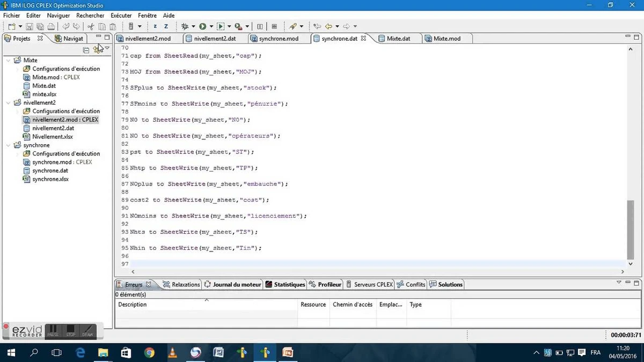Collapse the synchrone project node
644x362 pixels.
click(x=8, y=145)
